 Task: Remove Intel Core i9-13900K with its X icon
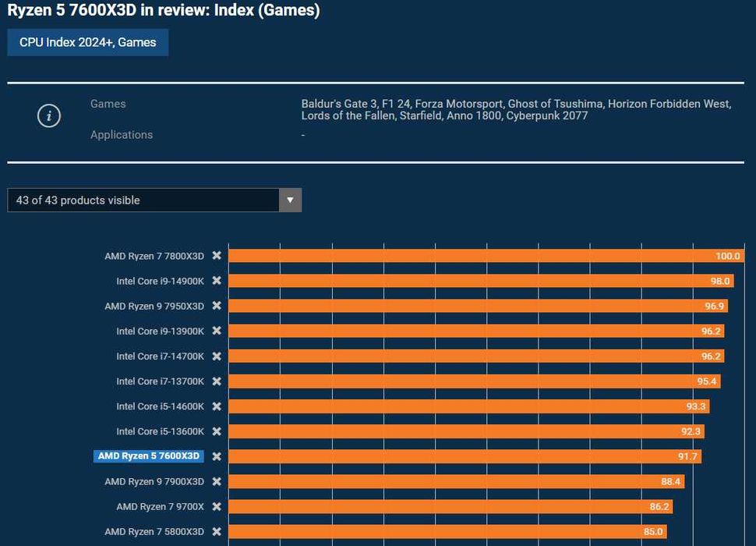point(217,331)
